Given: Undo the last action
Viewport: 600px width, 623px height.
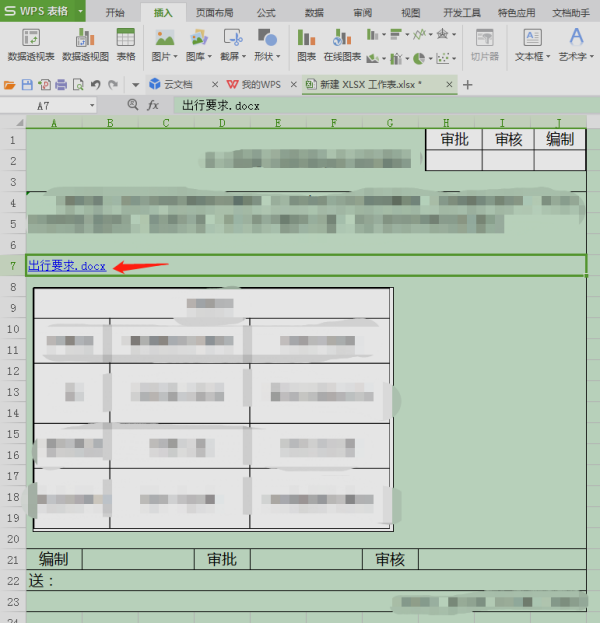Looking at the screenshot, I should 95,85.
